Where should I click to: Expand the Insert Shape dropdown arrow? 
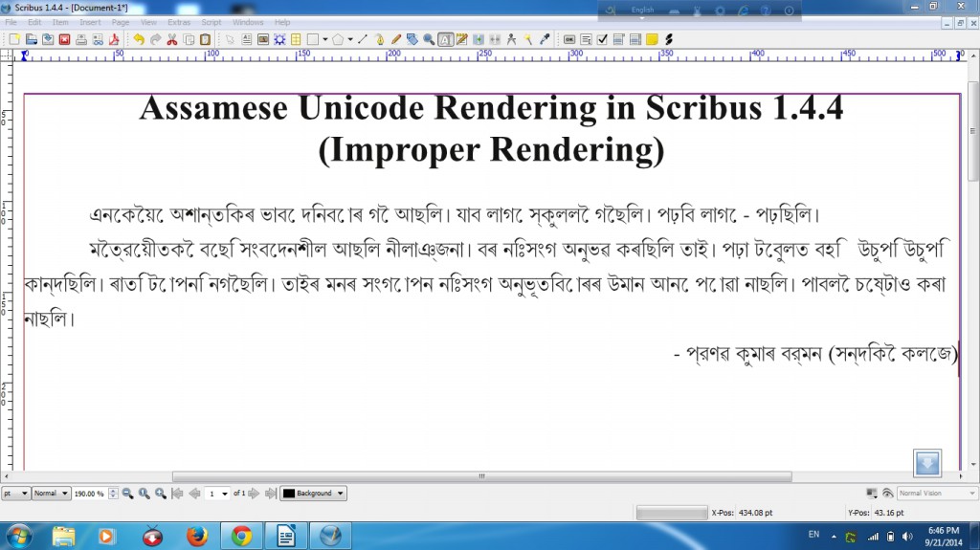325,39
